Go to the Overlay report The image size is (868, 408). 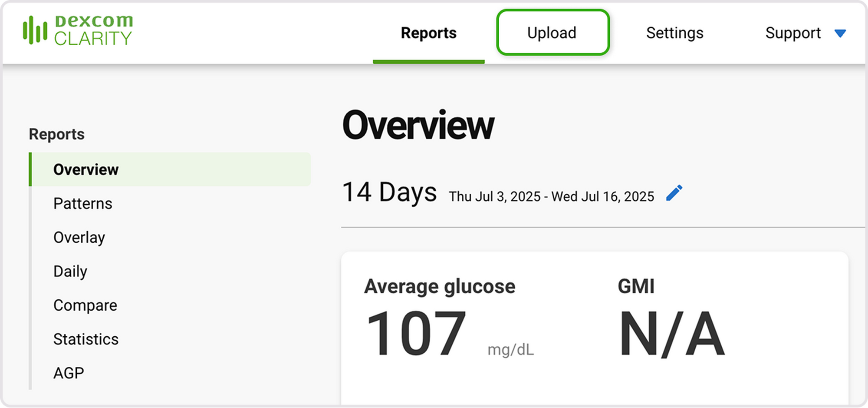tap(79, 237)
